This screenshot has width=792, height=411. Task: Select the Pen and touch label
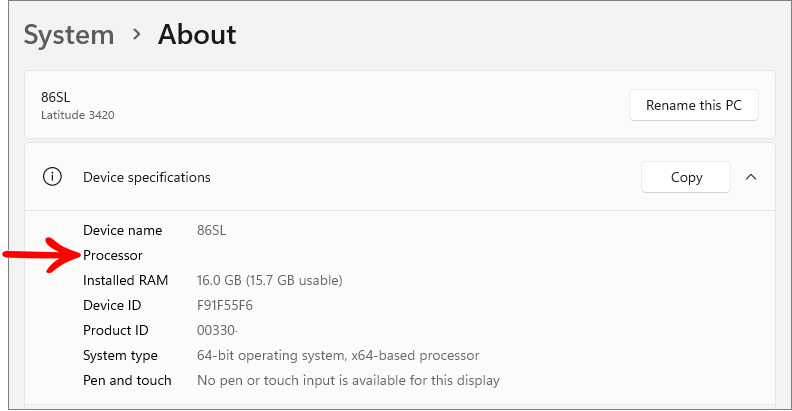click(x=127, y=380)
